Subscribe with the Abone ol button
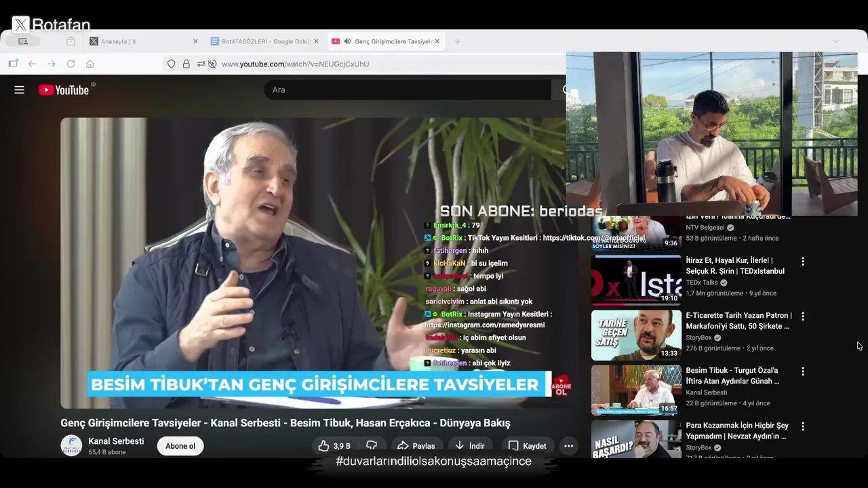868x488 pixels. click(x=180, y=446)
